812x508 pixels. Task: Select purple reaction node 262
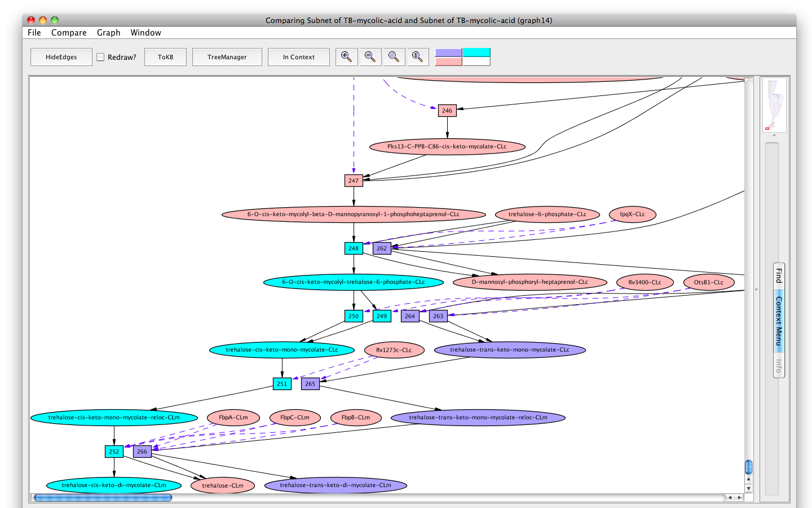[x=382, y=248]
